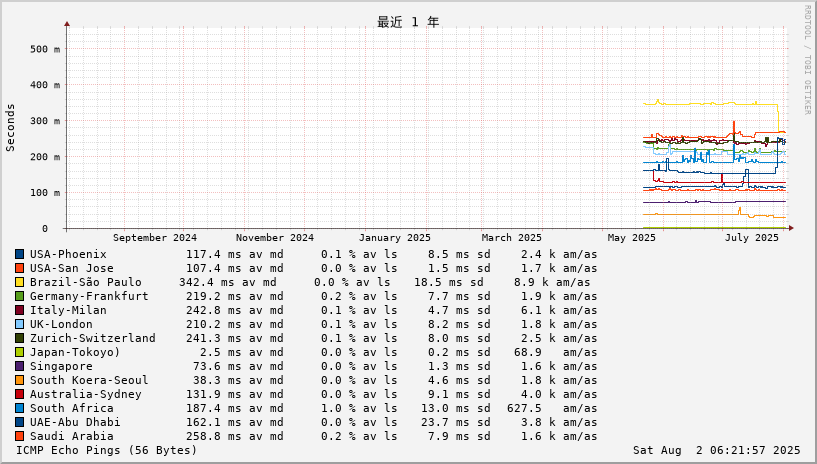Click the UK-London light blue swatch

19,324
